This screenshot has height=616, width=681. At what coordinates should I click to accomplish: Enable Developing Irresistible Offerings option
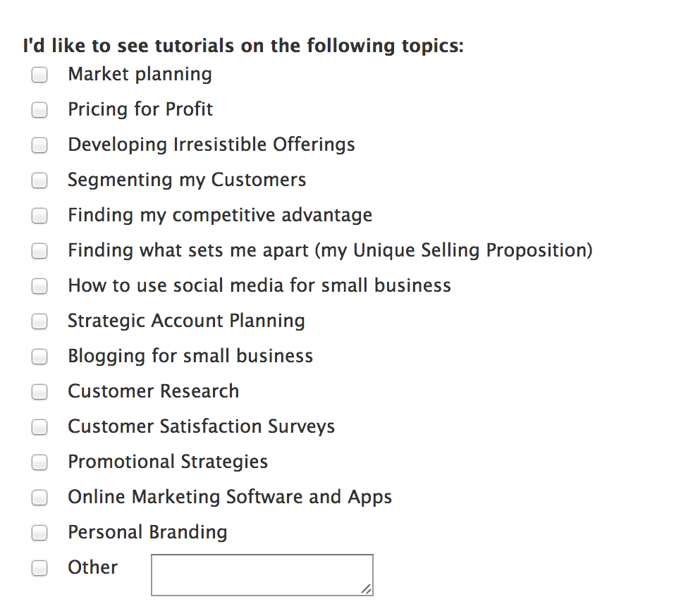(39, 145)
